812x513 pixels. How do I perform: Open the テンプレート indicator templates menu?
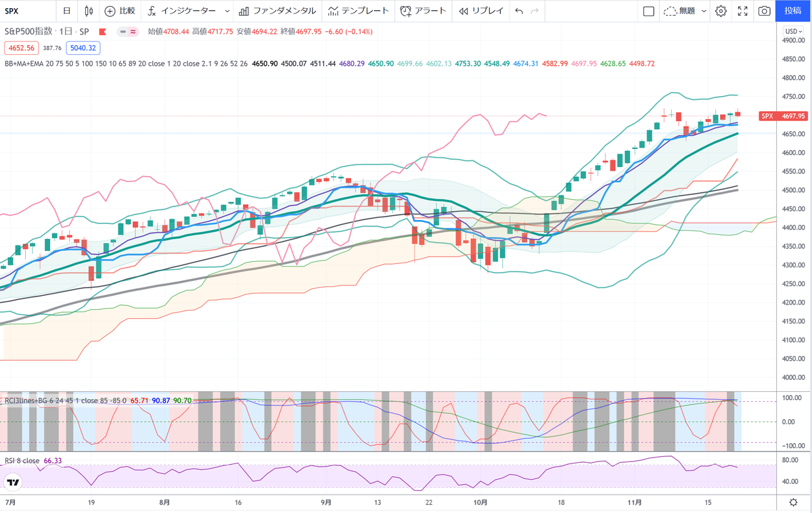click(x=358, y=11)
